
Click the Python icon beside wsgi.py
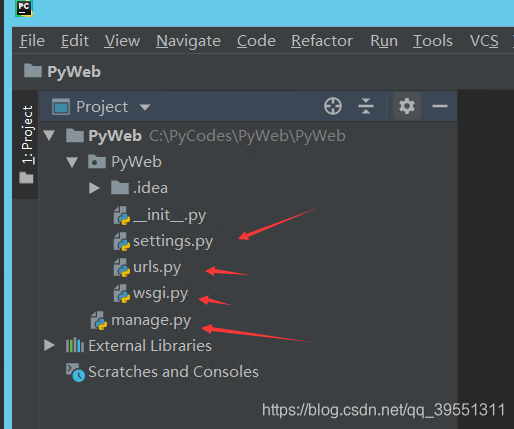[x=122, y=294]
